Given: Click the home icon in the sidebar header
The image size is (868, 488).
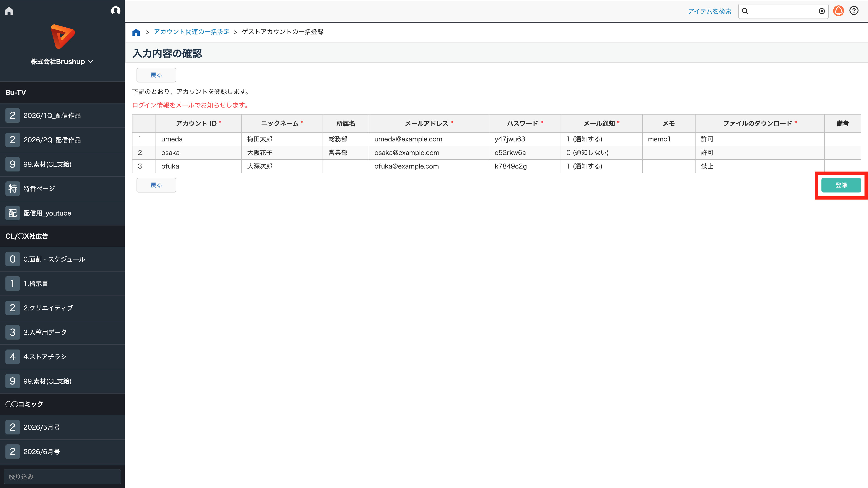Looking at the screenshot, I should tap(9, 11).
